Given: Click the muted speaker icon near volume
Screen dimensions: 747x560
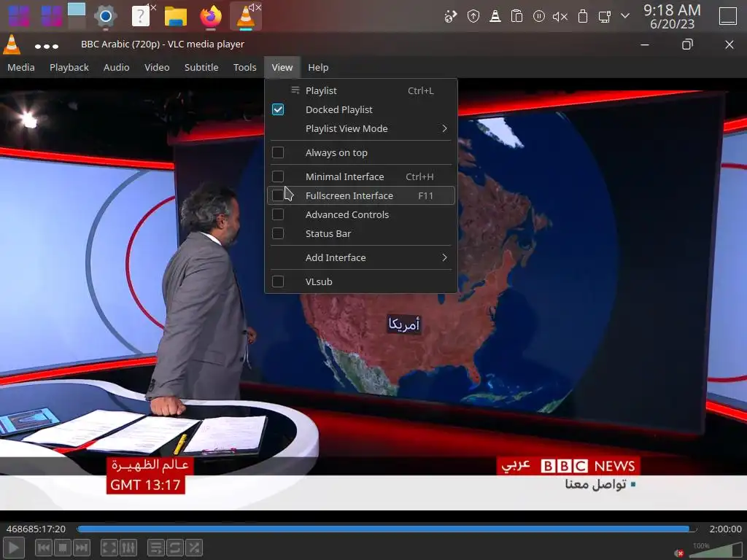Looking at the screenshot, I should [679, 553].
